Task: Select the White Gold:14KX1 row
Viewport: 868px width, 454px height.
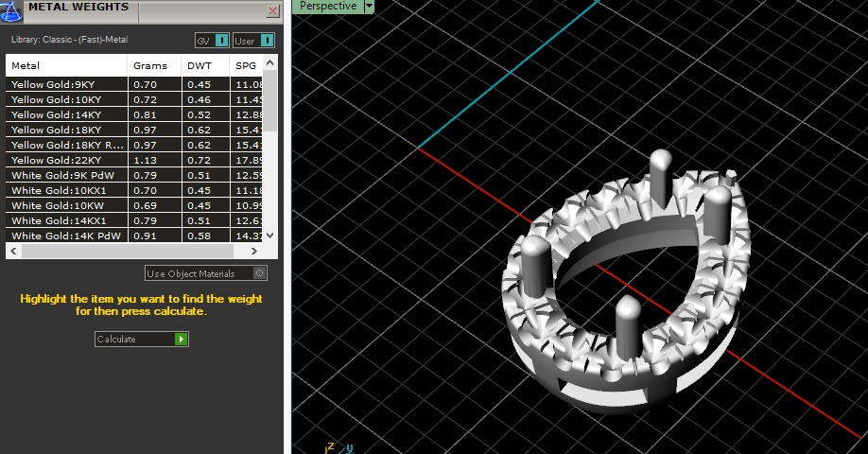Action: pos(134,220)
